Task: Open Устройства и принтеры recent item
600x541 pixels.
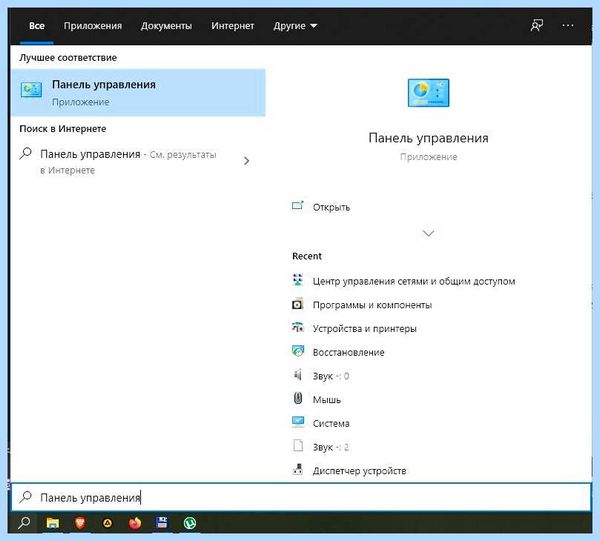Action: pos(365,328)
